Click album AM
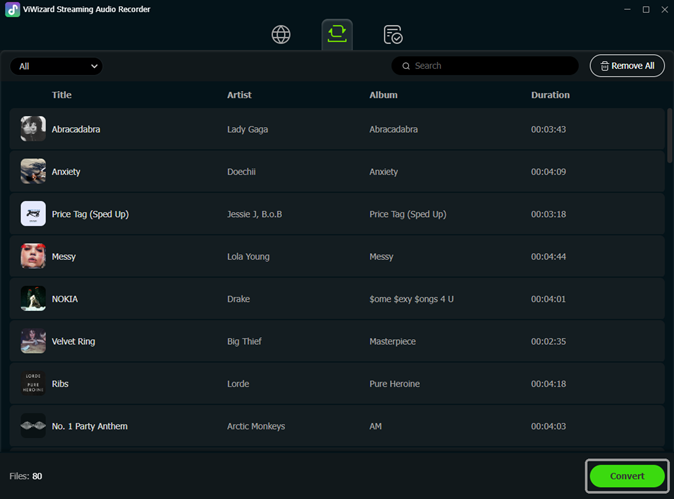 (x=376, y=426)
